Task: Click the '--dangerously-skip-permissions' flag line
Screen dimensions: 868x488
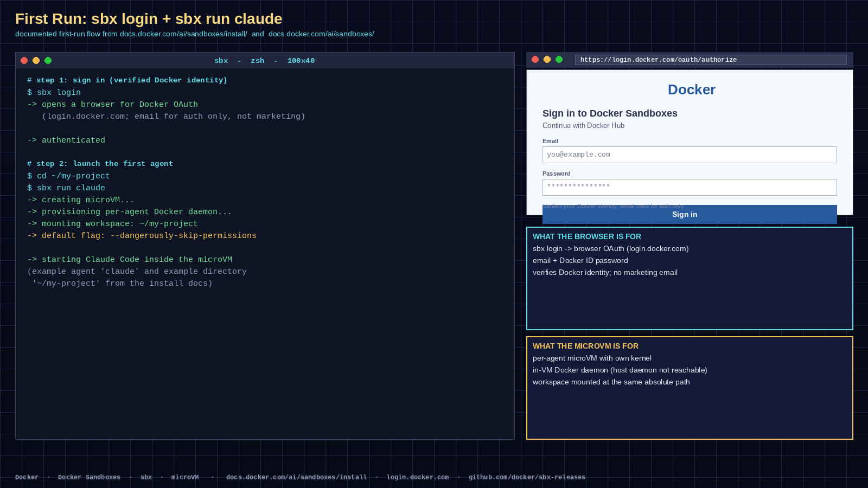Action: [x=142, y=235]
